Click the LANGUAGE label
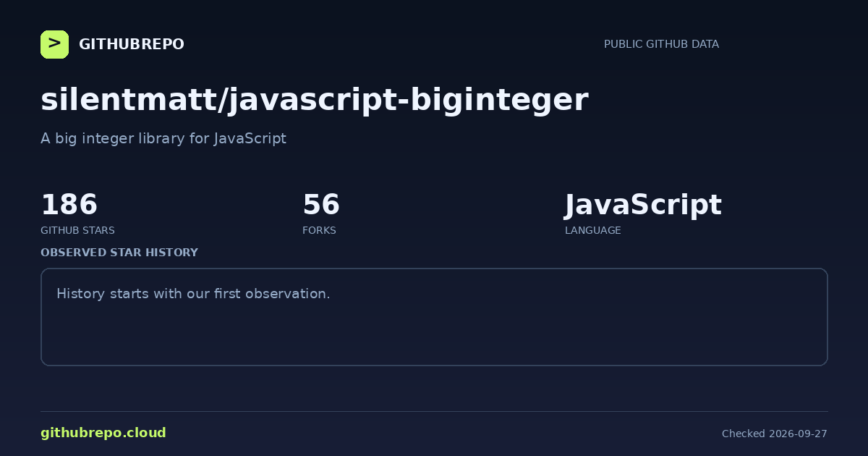 pos(592,230)
